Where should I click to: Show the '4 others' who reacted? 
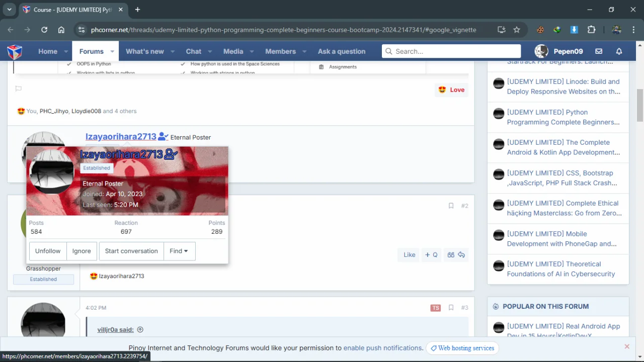(x=125, y=111)
